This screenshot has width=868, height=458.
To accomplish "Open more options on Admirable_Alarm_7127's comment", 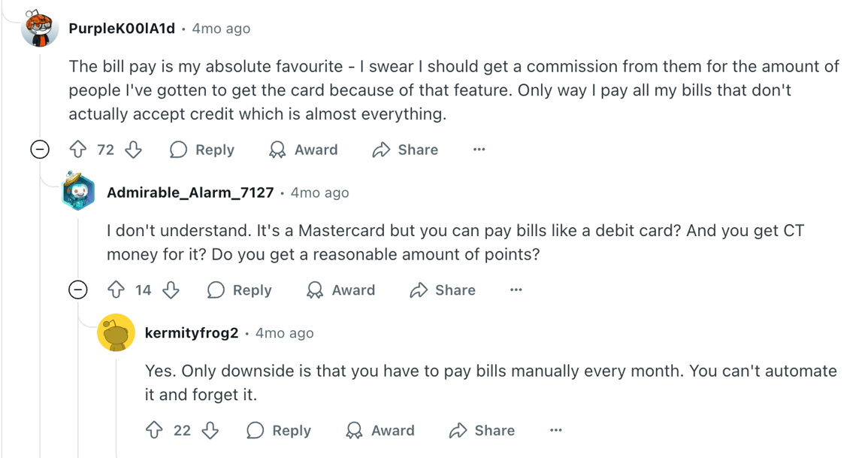I will tap(516, 290).
